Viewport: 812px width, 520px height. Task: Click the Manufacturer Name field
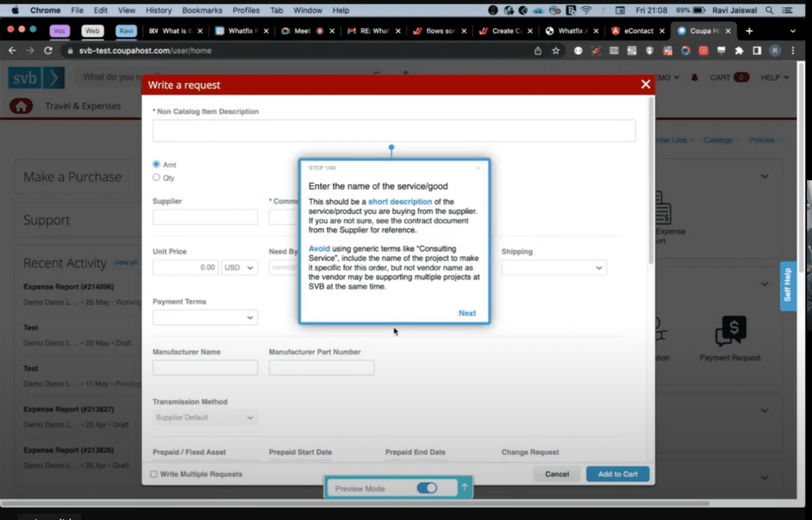click(x=205, y=368)
